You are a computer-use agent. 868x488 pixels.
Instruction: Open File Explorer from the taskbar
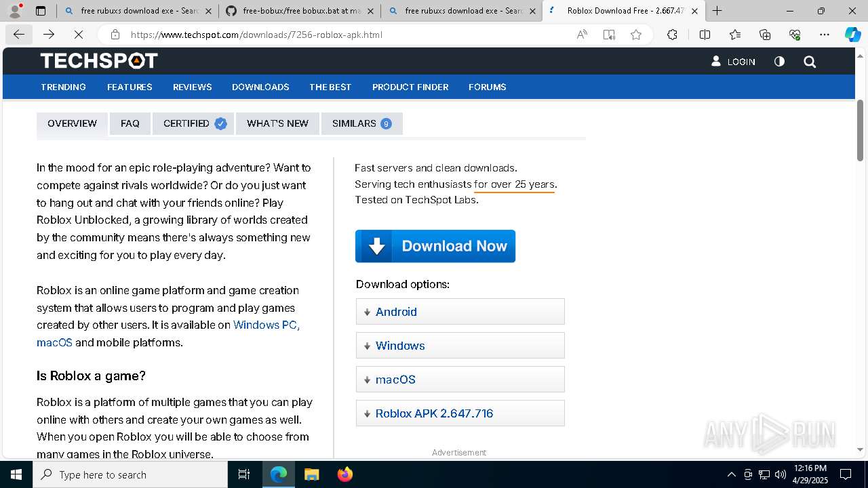311,474
